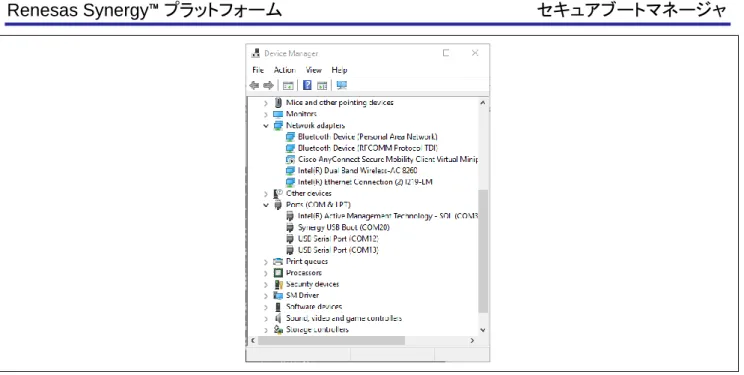Click the horizontal scrollbar right arrow
The height and width of the screenshot is (375, 744).
tap(472, 341)
